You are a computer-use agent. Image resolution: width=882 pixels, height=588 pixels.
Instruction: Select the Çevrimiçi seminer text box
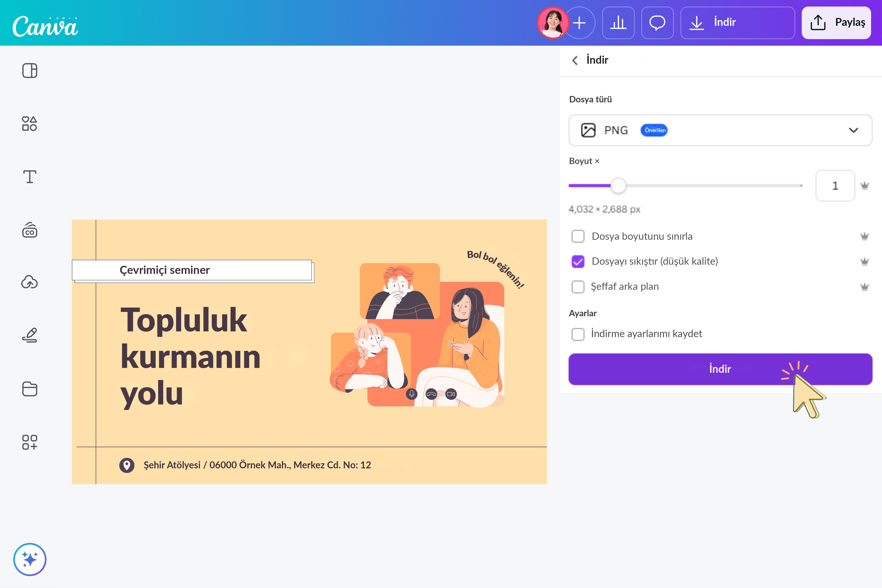[x=192, y=270]
